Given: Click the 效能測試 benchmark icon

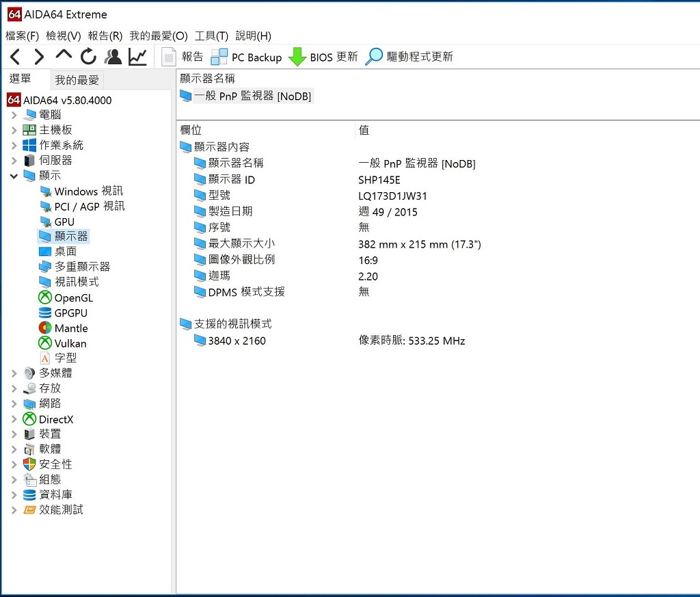Looking at the screenshot, I should [29, 509].
